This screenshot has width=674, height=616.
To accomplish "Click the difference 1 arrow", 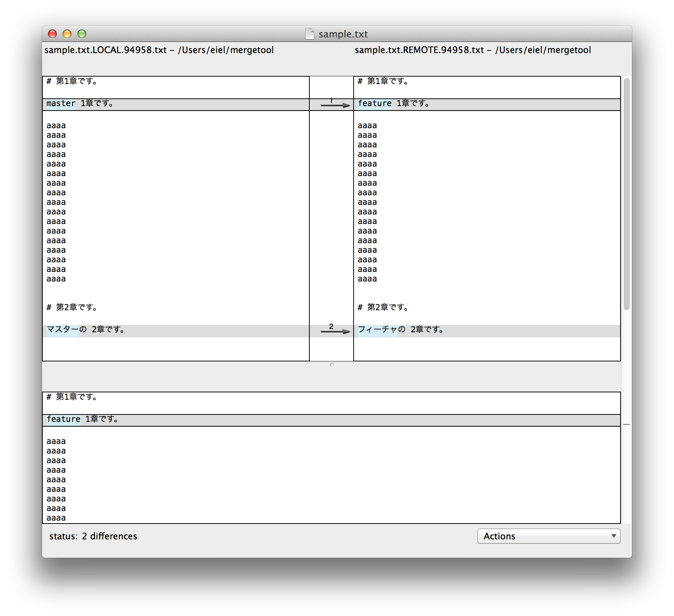I will pyautogui.click(x=335, y=105).
